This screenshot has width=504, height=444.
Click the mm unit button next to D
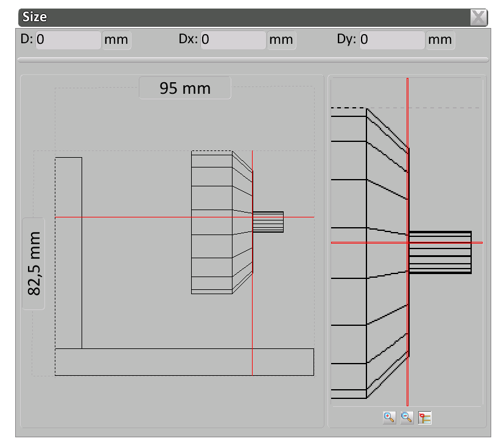point(116,40)
